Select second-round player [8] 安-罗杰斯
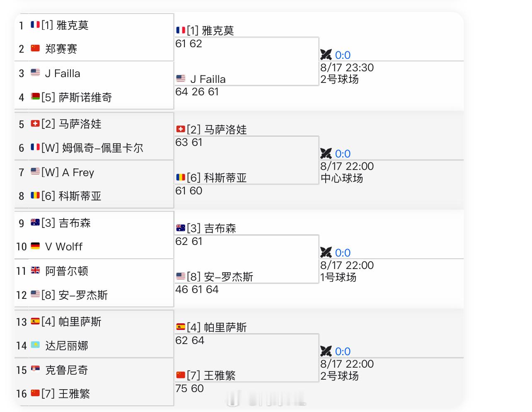Screen dimensions: 532x412 pos(214,276)
